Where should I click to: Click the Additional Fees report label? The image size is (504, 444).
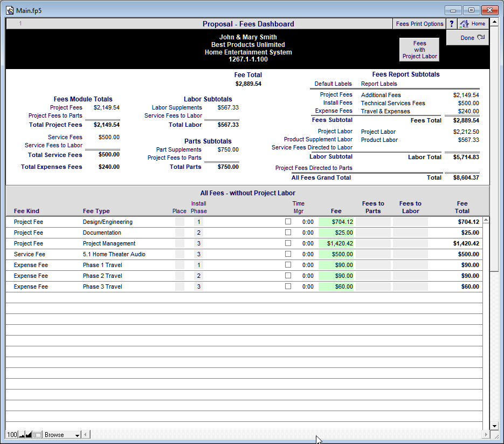coord(381,95)
